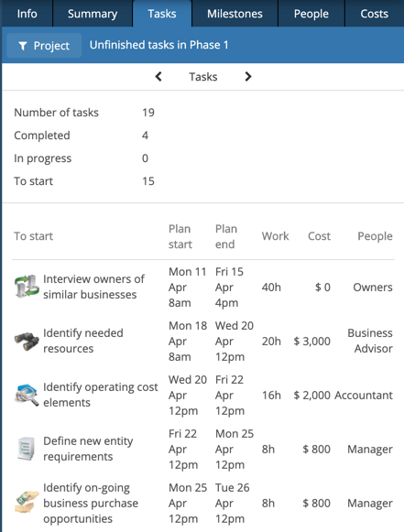
Task: Click the Unfinished tasks in Phase 1 filter label
Action: click(158, 45)
